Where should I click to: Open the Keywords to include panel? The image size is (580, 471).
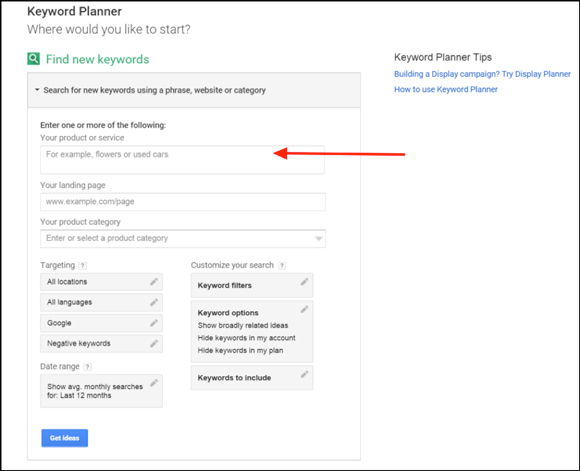click(252, 378)
